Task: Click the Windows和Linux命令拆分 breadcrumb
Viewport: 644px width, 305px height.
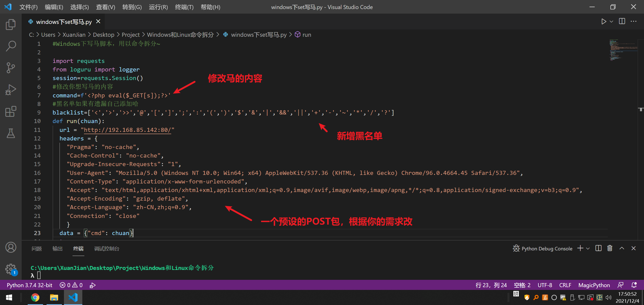Action: coord(180,35)
